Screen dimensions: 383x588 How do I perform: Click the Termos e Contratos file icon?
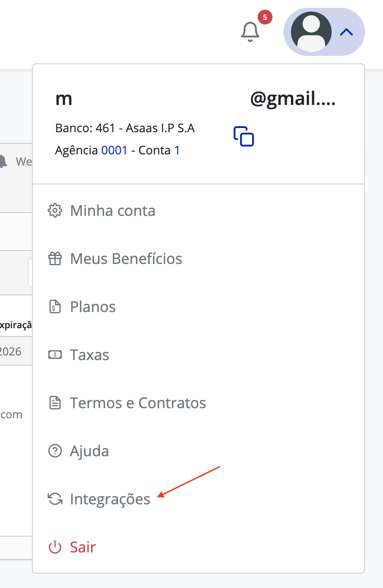coord(55,403)
